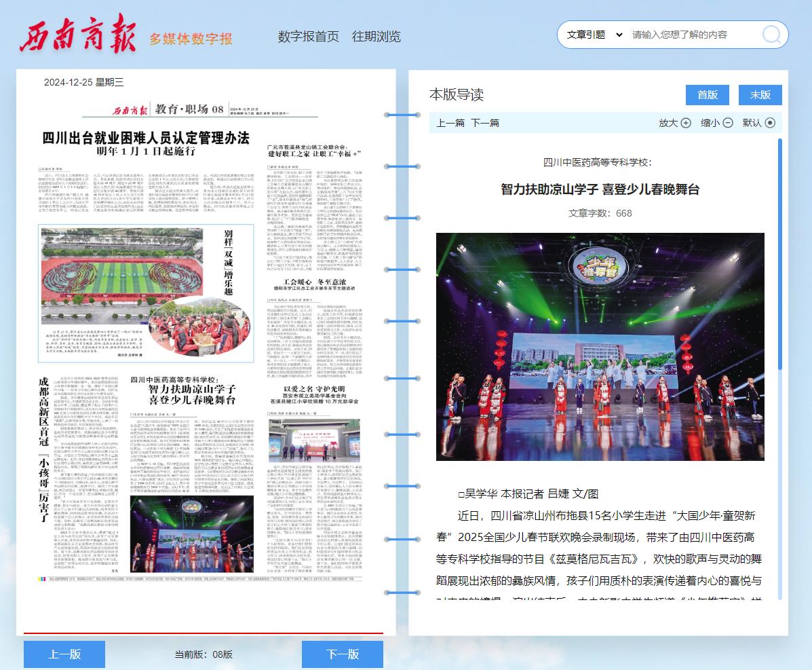Go to previous page with 上一版
The image size is (812, 670).
tap(64, 654)
